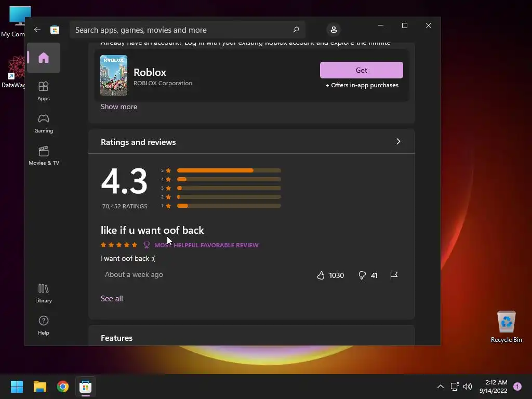Click the 3 star rating bar
532x399 pixels.
click(x=229, y=188)
